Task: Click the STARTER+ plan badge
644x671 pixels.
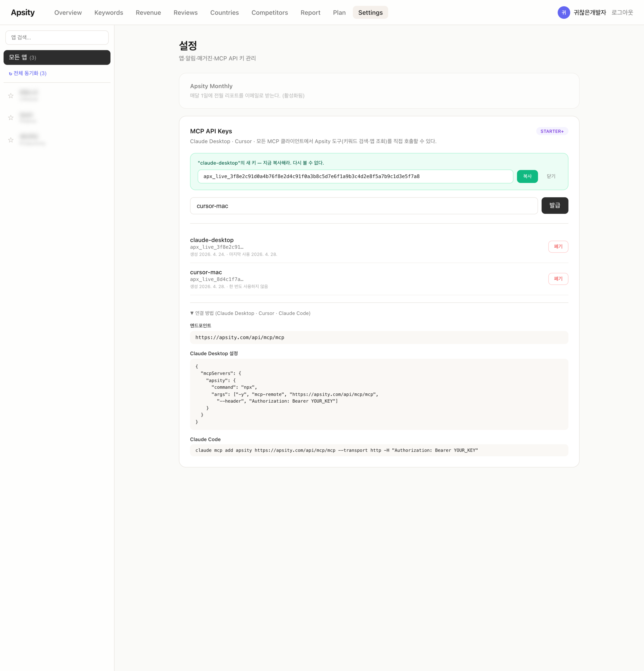Action: 552,131
